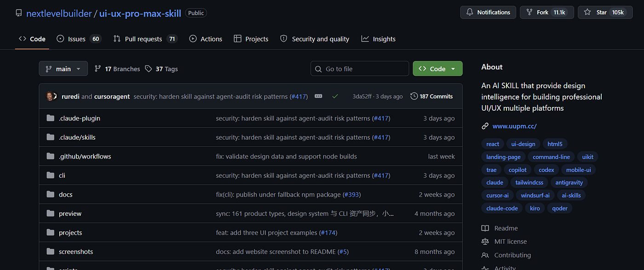Open the .claude-plugin folder
Image resolution: width=644 pixels, height=270 pixels.
tap(79, 118)
